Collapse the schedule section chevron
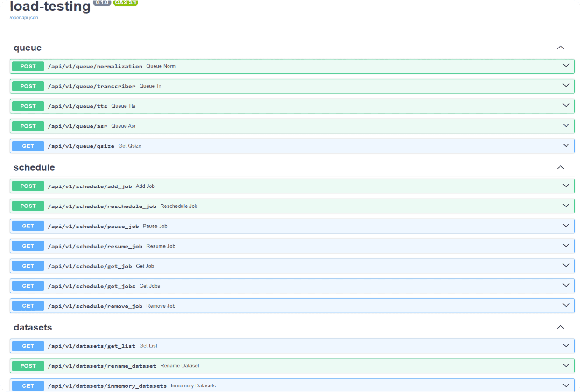 coord(560,167)
